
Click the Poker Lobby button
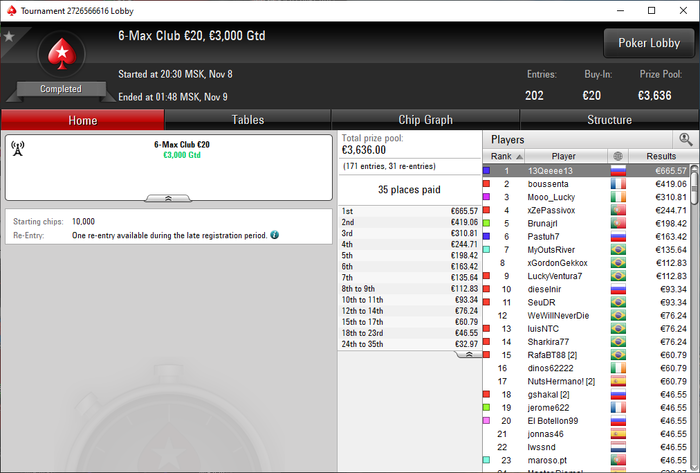coord(649,43)
